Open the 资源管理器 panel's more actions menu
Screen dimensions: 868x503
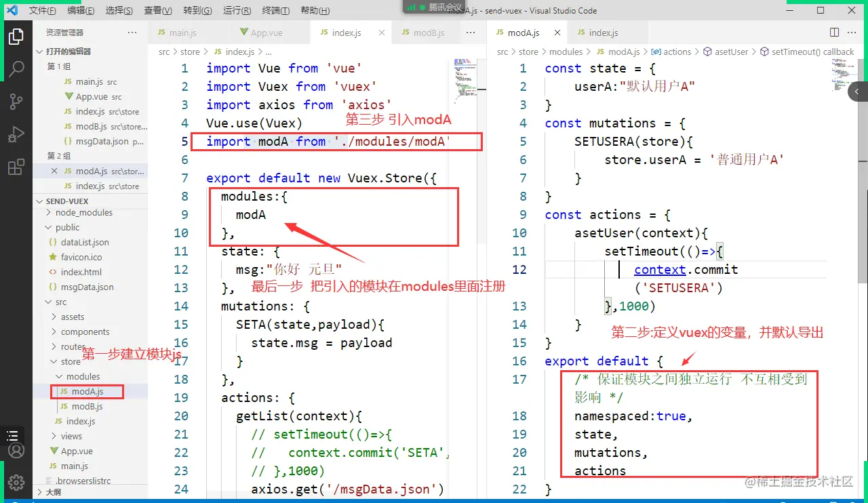coord(132,33)
